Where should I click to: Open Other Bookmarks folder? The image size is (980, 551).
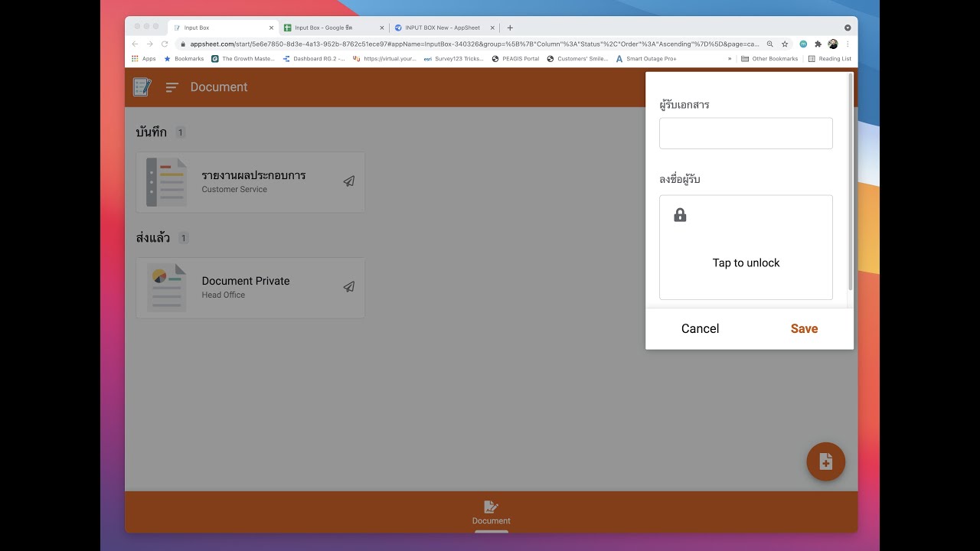pyautogui.click(x=769, y=59)
